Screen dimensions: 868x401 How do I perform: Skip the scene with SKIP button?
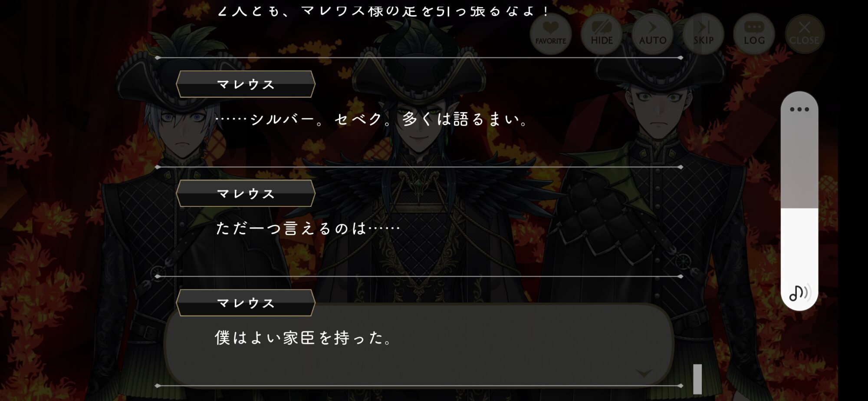tap(703, 34)
